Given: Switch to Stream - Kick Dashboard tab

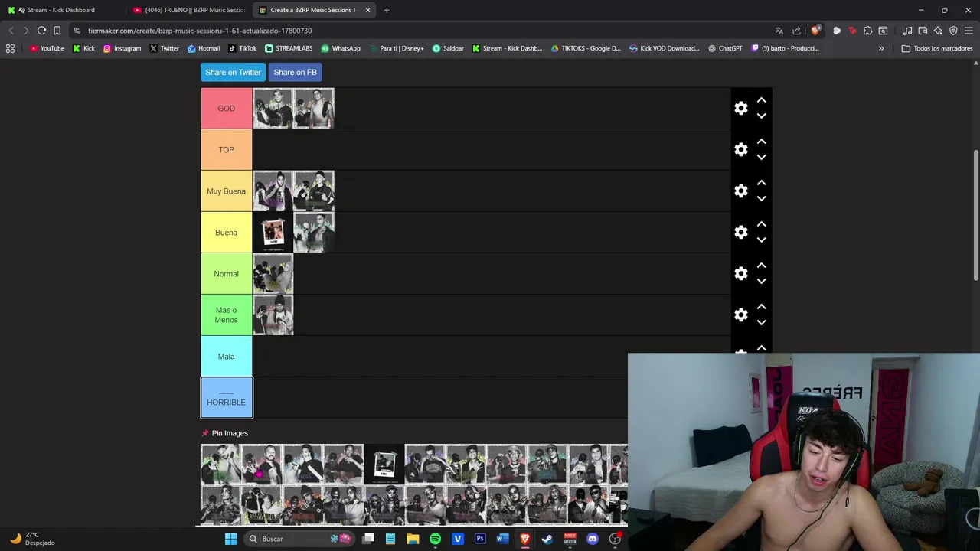Looking at the screenshot, I should coord(61,10).
